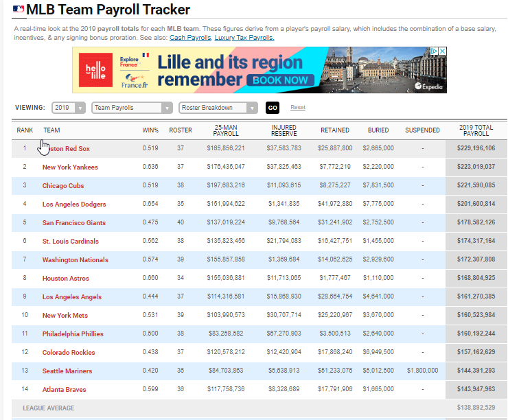
Task: Sort table by the WIN% column header
Action: (150, 130)
